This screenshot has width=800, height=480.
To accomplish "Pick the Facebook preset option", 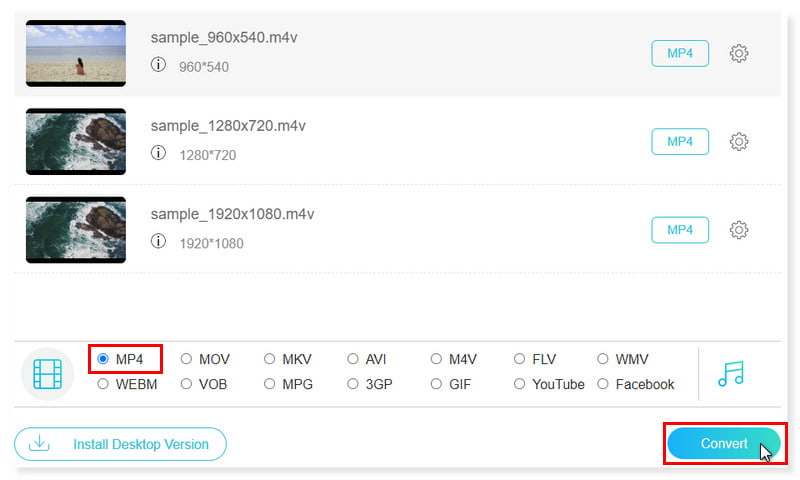I will click(x=603, y=384).
